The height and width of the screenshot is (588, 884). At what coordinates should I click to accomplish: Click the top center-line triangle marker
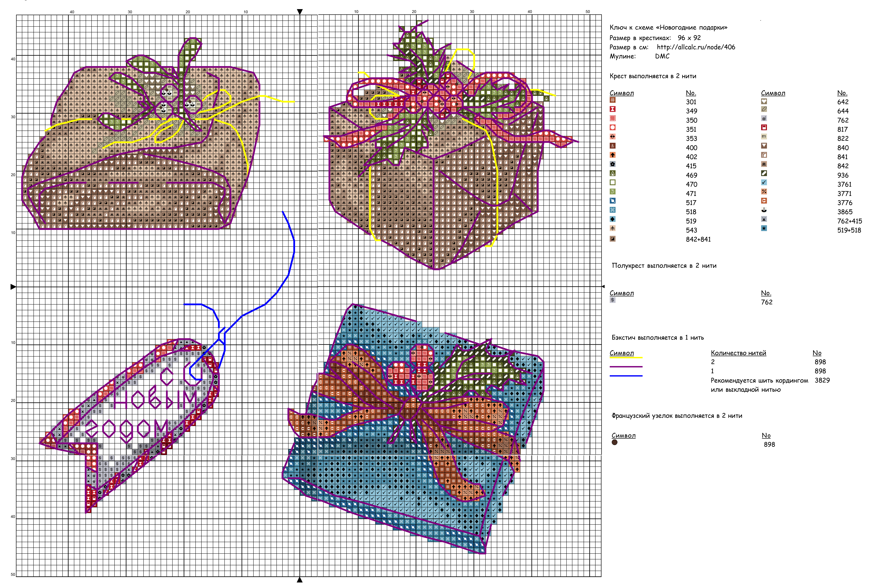300,12
